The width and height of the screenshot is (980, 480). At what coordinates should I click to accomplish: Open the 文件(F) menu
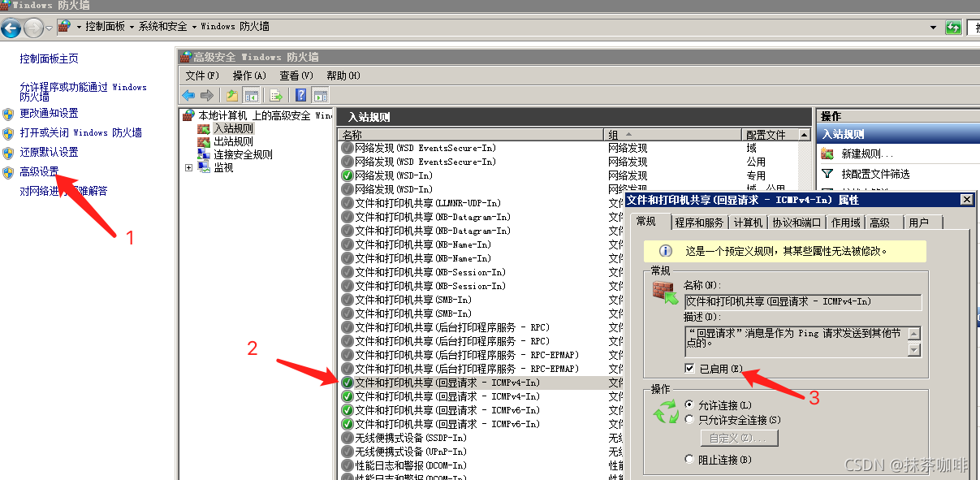coord(202,76)
